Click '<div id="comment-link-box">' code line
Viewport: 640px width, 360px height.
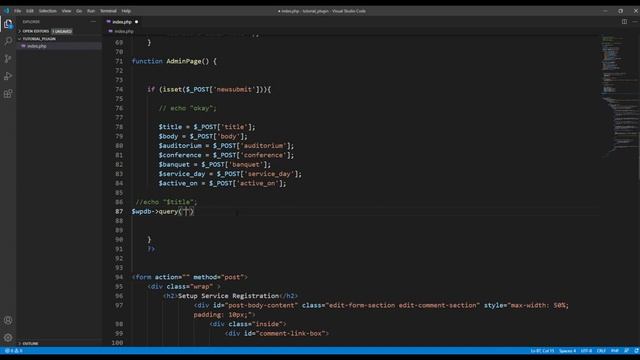click(x=277, y=333)
